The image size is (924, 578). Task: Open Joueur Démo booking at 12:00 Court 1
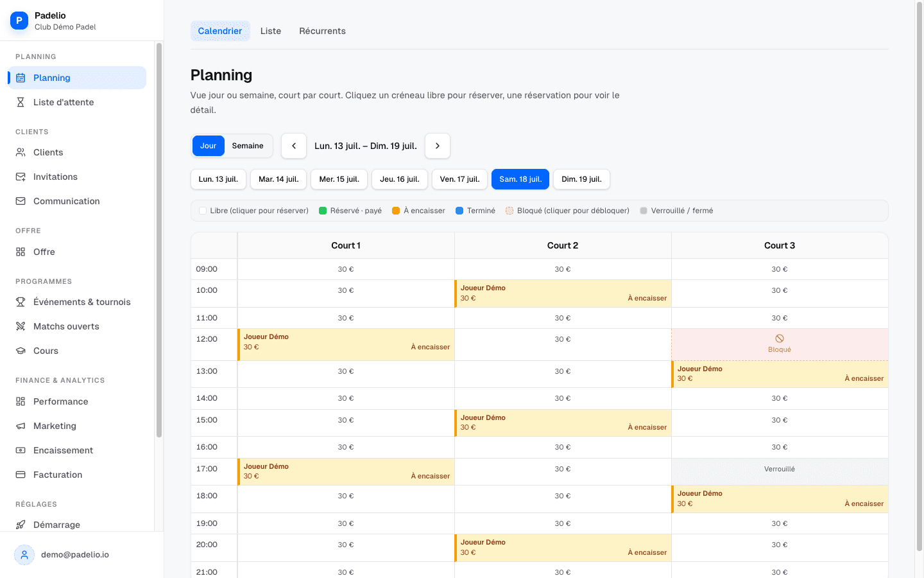coord(346,344)
